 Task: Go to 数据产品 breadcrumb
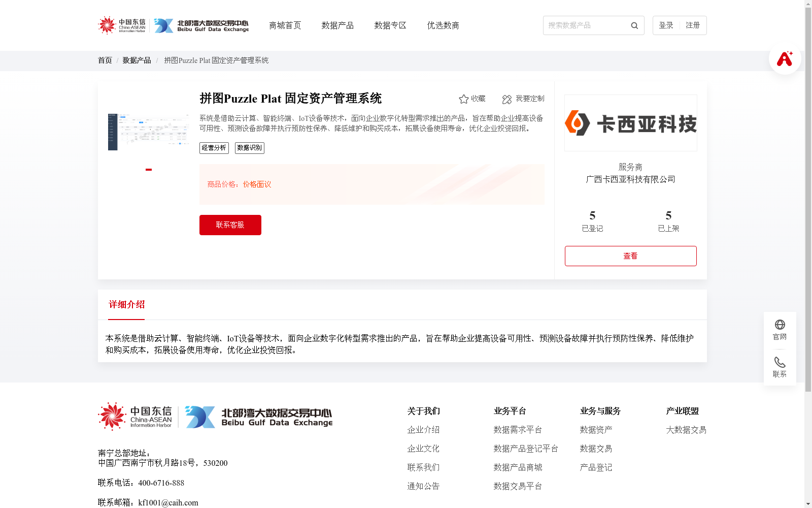137,60
